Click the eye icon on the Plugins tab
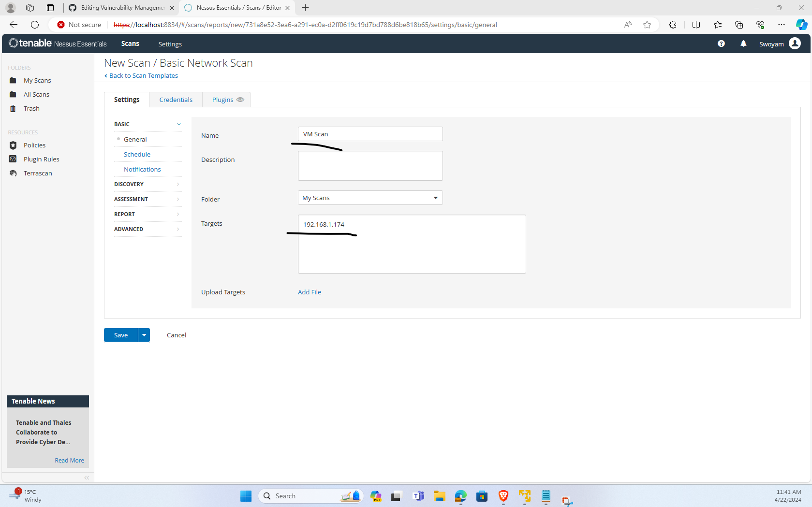The height and width of the screenshot is (507, 812). (x=240, y=100)
